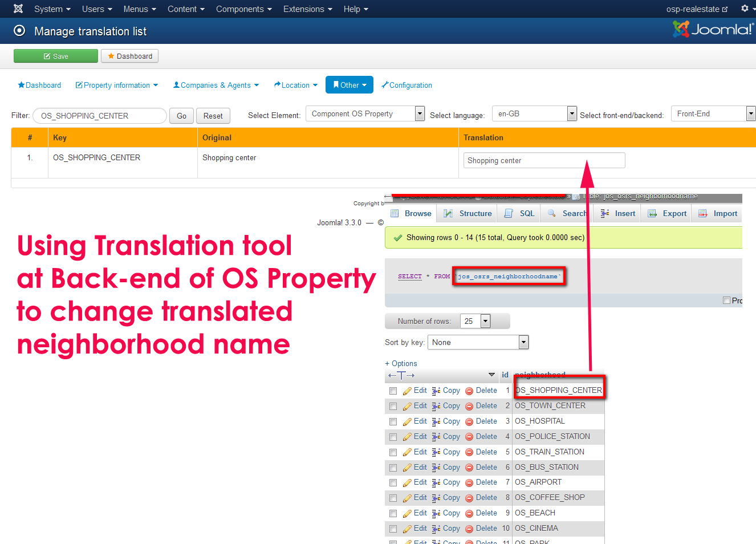Open the Sort by key dropdown
The height and width of the screenshot is (544, 756).
point(478,342)
